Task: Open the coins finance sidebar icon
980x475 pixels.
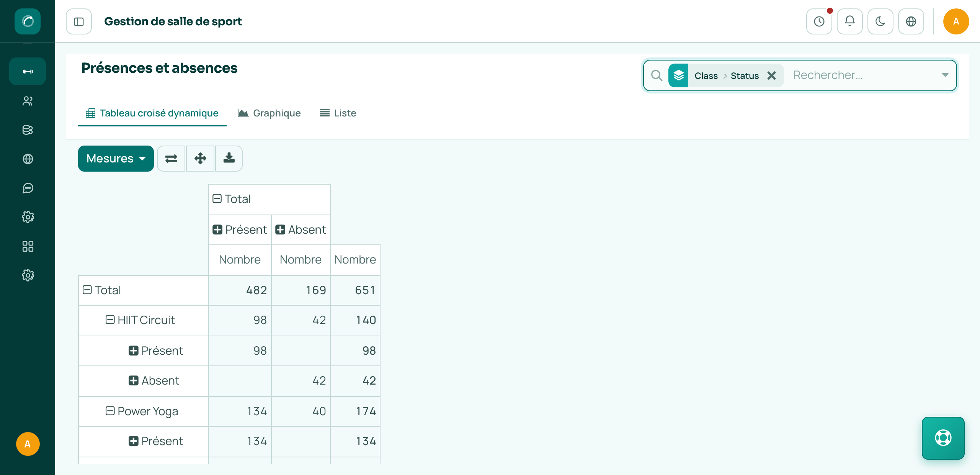Action: (28, 130)
